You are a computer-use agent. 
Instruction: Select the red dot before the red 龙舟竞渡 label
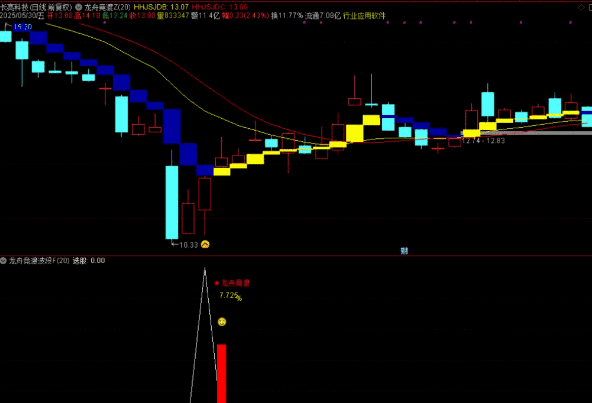click(x=217, y=283)
